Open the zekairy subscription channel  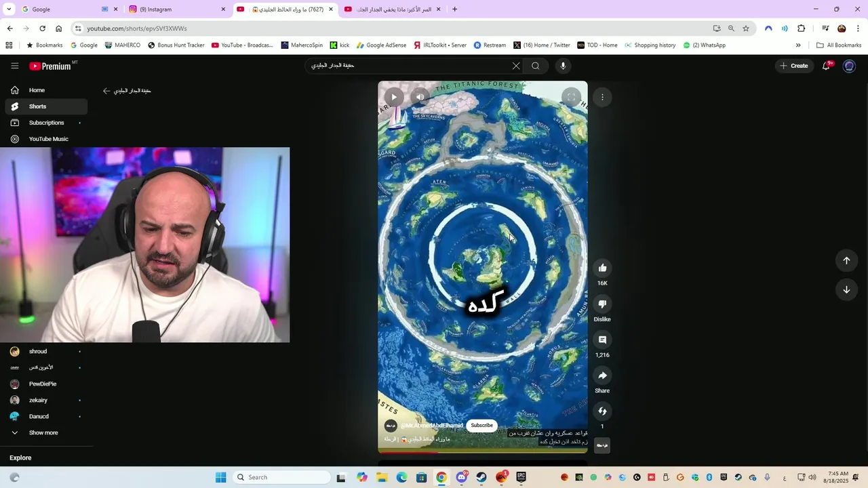click(x=45, y=400)
